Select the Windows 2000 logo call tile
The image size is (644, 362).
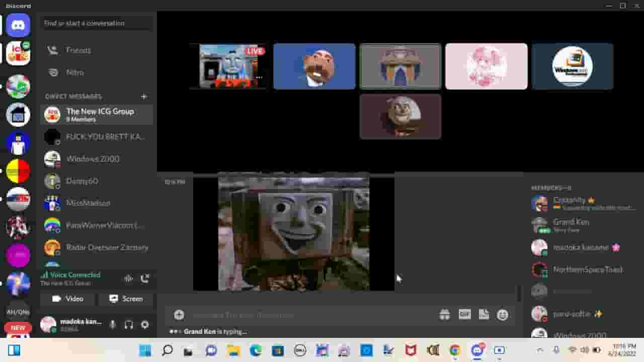pyautogui.click(x=573, y=66)
